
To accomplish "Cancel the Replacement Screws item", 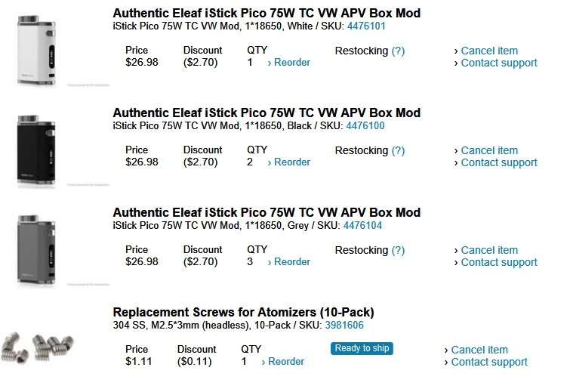I will point(479,350).
